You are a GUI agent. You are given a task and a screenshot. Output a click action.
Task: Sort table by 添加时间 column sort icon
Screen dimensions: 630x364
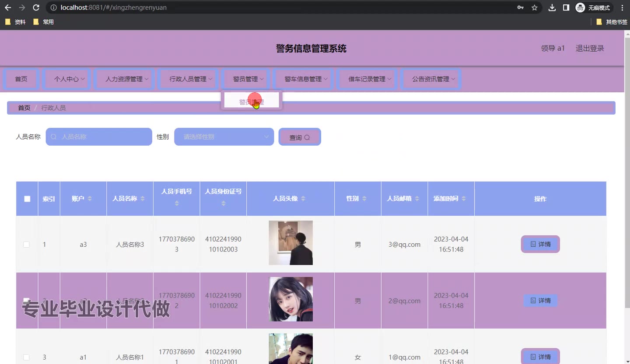(463, 199)
